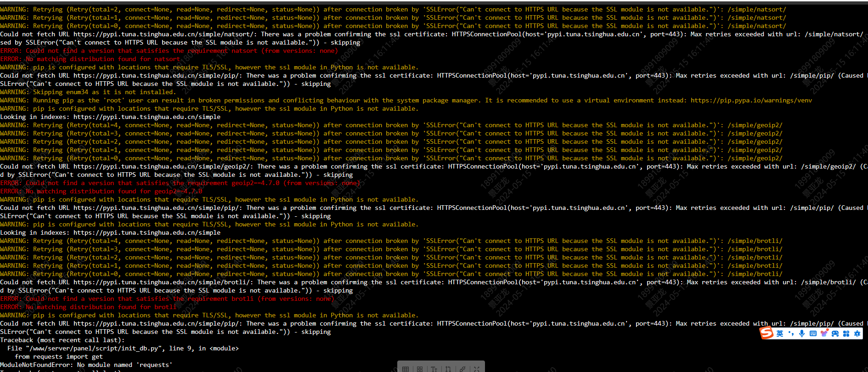Viewport: 868px width, 372px height.
Task: Start voice input with the microphone icon
Action: coord(802,333)
